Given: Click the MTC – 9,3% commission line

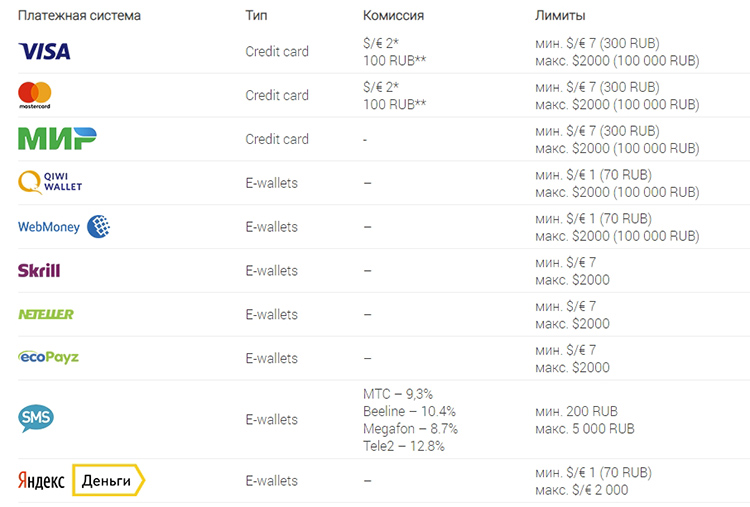Looking at the screenshot, I should pyautogui.click(x=398, y=394).
